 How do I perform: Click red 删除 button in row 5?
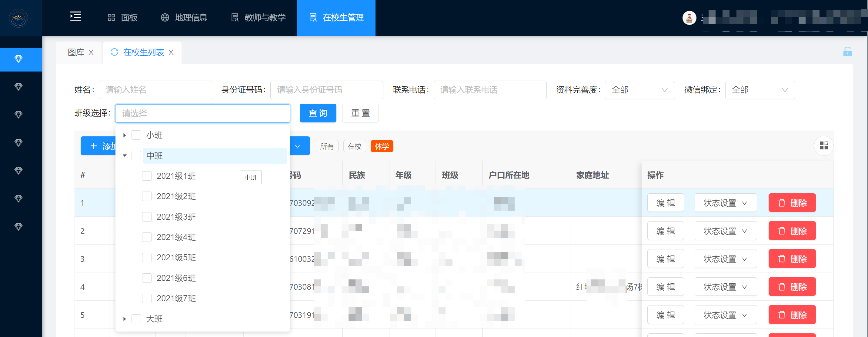(x=792, y=315)
